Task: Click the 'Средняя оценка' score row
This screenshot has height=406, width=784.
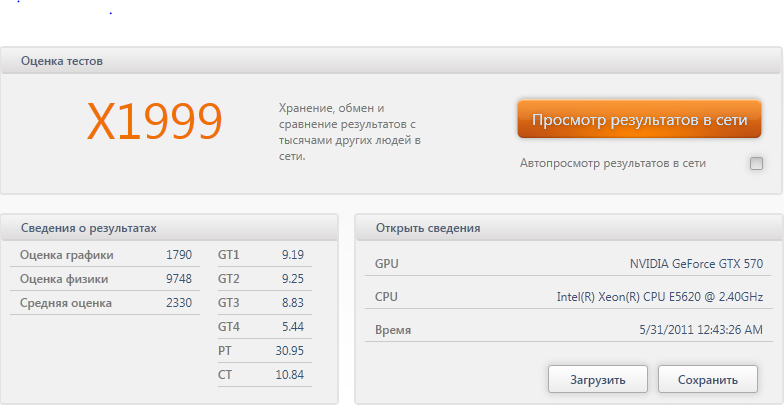Action: click(105, 303)
